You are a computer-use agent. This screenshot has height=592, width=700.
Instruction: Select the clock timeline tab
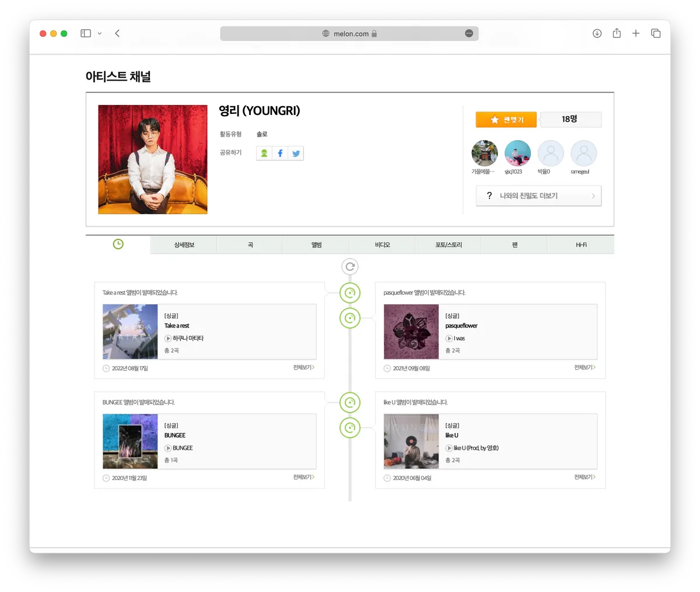(118, 244)
